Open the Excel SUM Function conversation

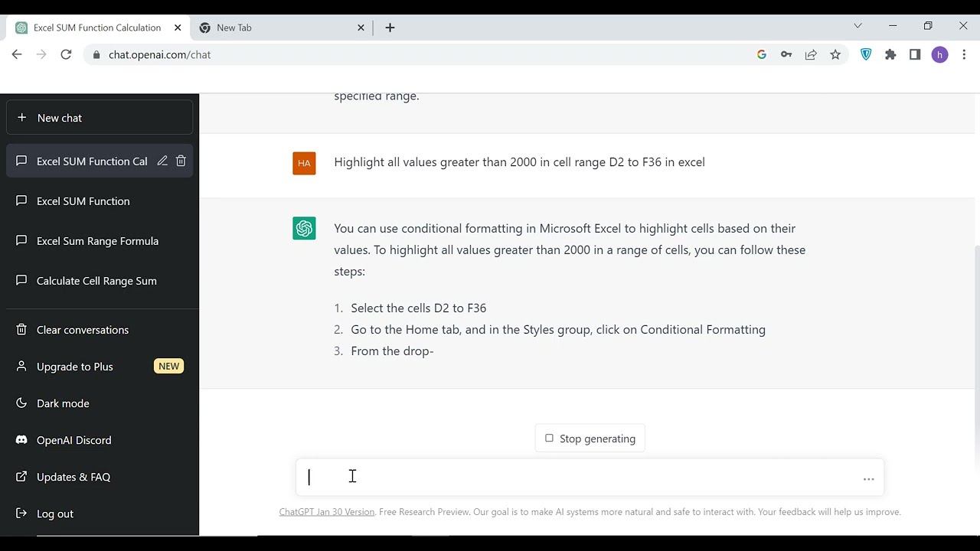coord(100,201)
